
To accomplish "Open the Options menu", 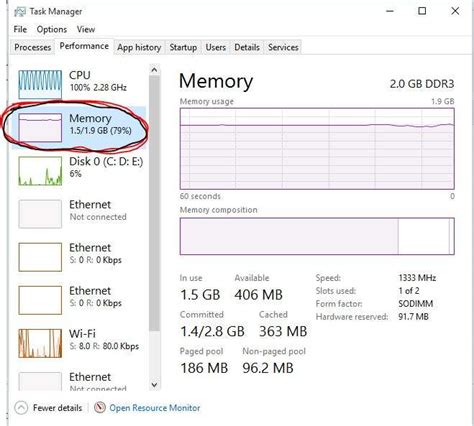I will click(x=52, y=29).
